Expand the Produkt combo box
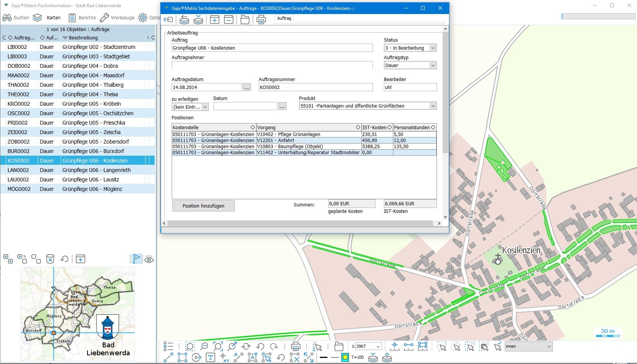The height and width of the screenshot is (364, 637). pos(433,106)
